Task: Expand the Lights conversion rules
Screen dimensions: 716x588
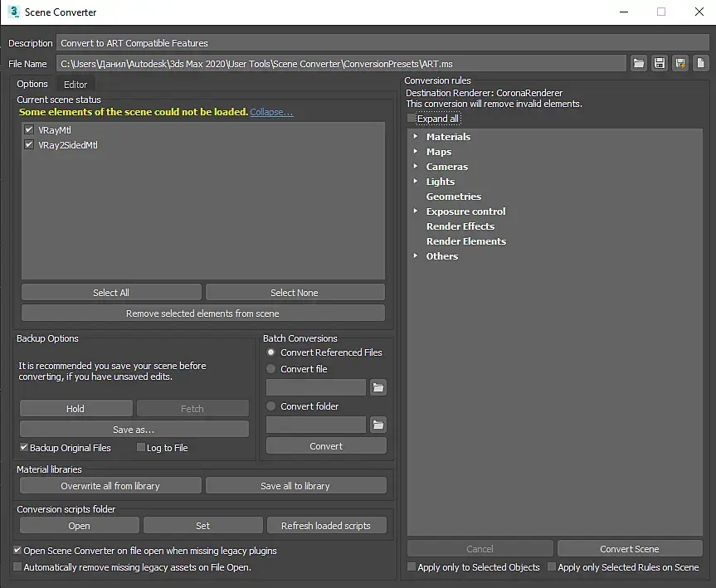Action: click(x=415, y=182)
